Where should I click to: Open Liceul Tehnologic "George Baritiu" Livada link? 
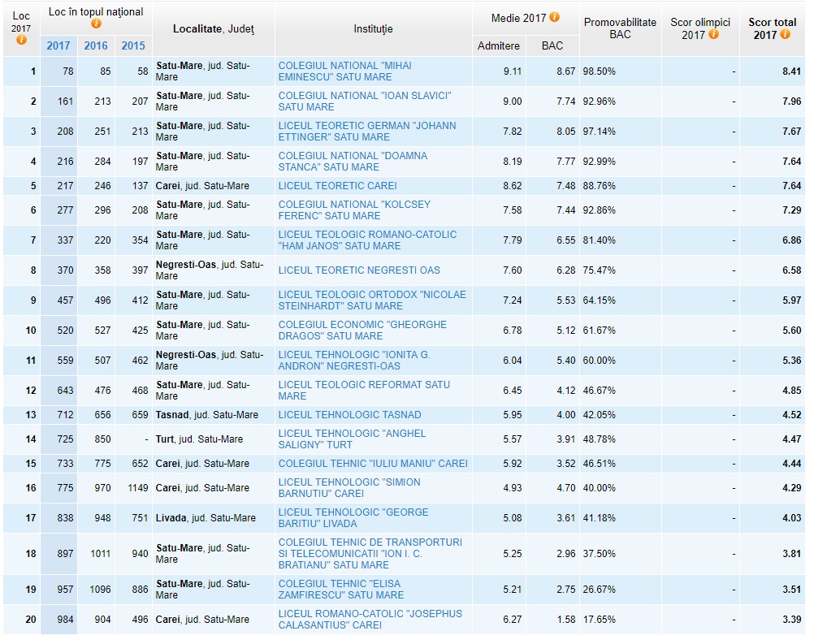coord(353,517)
